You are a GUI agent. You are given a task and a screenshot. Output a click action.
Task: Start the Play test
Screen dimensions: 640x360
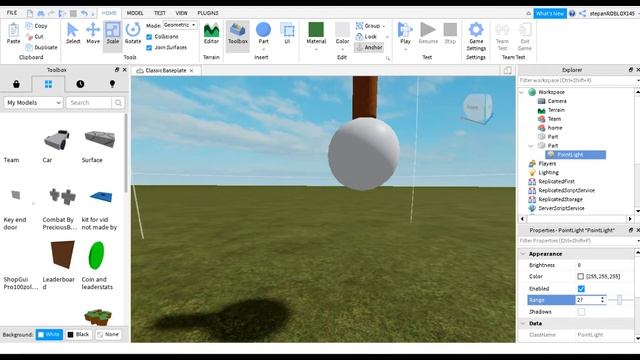[405, 33]
